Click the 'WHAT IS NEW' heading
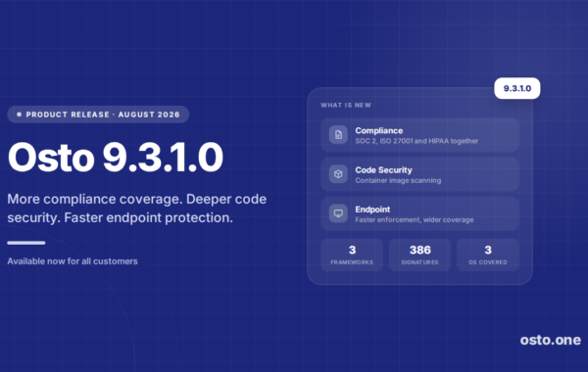The height and width of the screenshot is (372, 588). 346,106
